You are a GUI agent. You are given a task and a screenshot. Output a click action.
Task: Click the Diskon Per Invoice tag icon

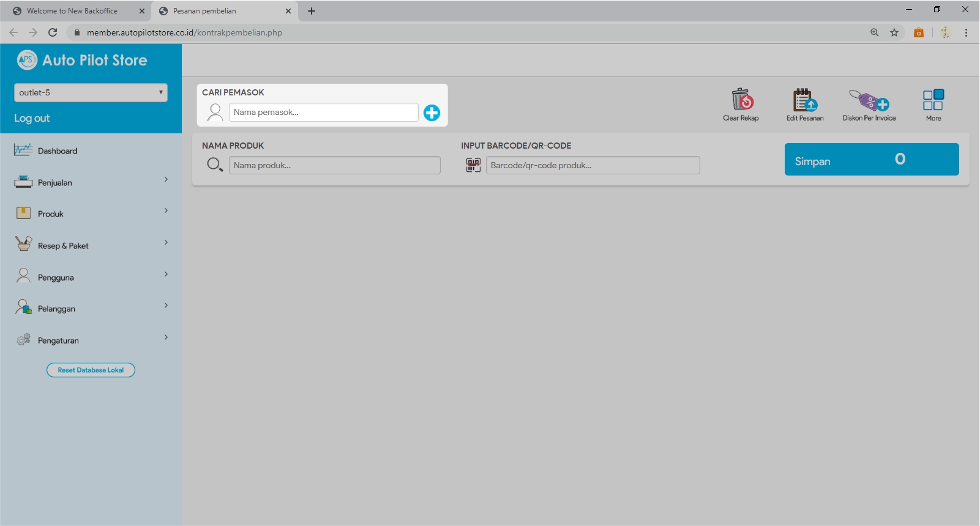(x=869, y=100)
